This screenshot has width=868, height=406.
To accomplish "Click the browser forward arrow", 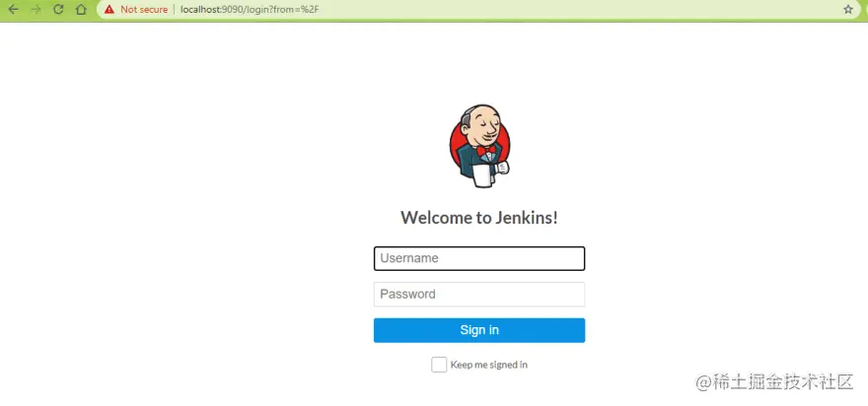I will [x=36, y=10].
